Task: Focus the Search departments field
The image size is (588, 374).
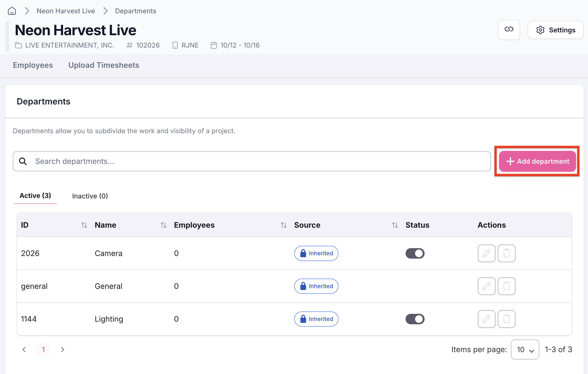Action: (252, 161)
